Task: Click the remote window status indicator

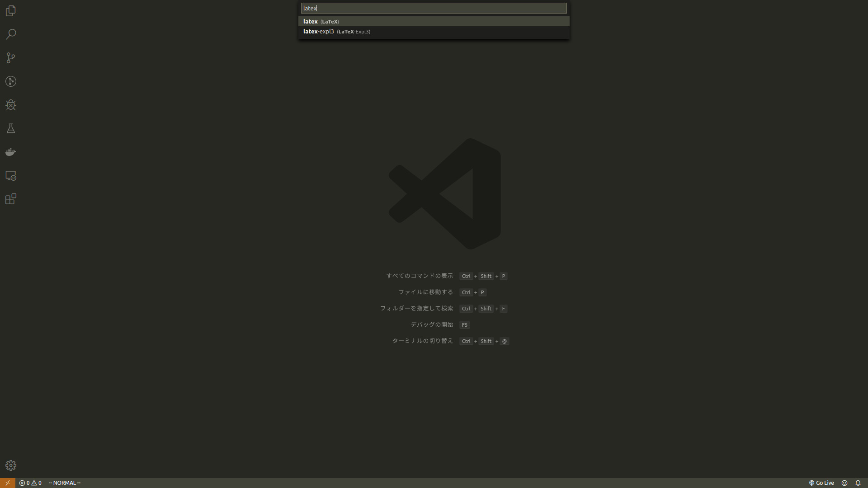Action: [7, 483]
